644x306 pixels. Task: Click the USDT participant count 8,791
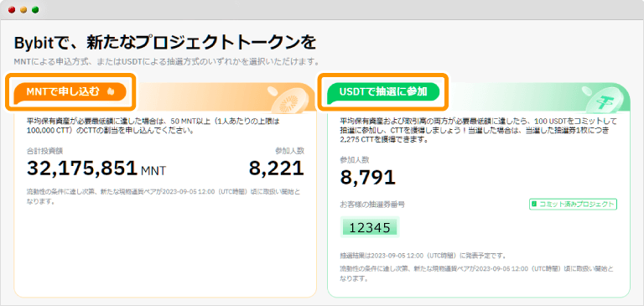click(367, 177)
